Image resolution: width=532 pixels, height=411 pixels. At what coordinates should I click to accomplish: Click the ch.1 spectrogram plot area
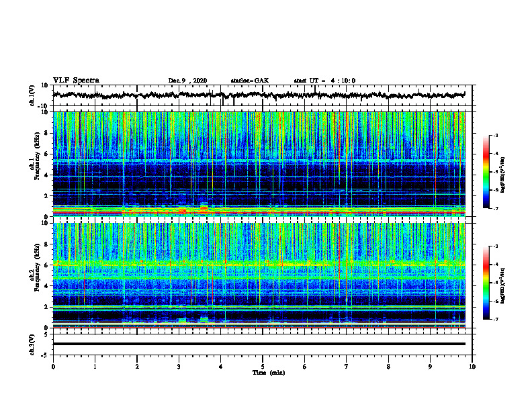tap(259, 164)
